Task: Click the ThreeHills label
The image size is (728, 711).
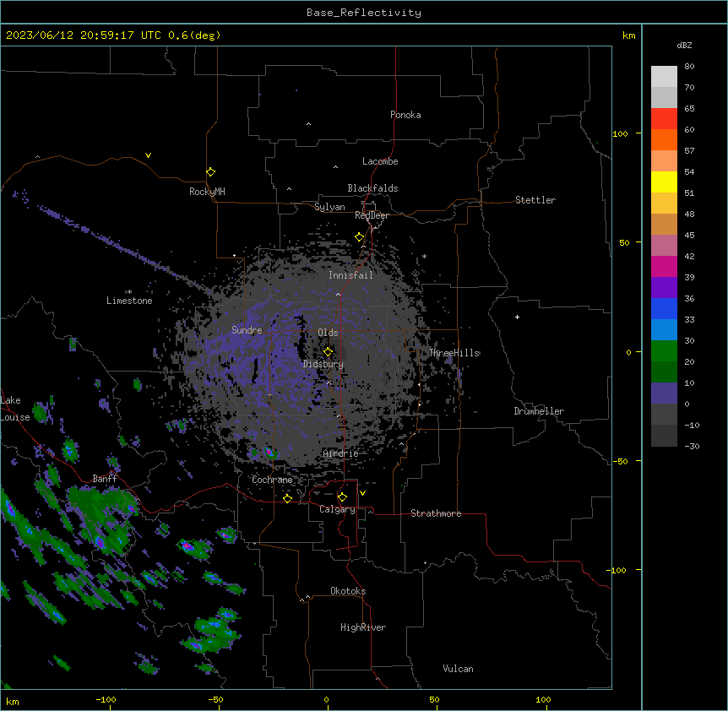Action: click(x=454, y=353)
